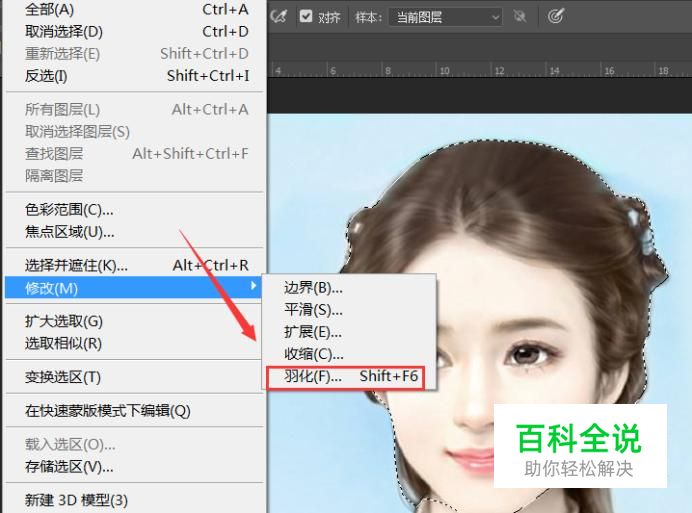Image resolution: width=692 pixels, height=513 pixels.
Task: Open 焦点区域(U)... focus area dialog
Action: (x=135, y=232)
